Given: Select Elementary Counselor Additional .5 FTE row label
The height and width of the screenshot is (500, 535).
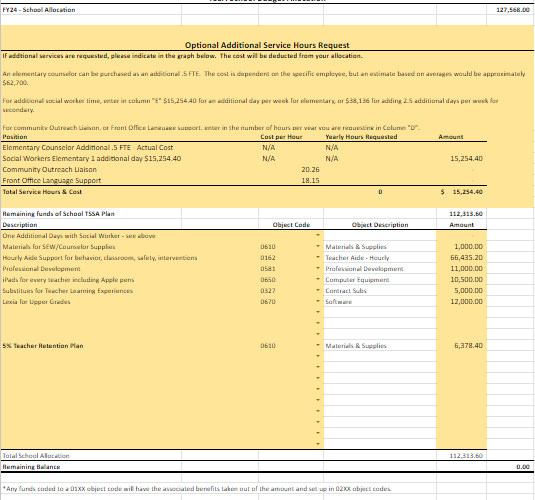Looking at the screenshot, I should 88,147.
